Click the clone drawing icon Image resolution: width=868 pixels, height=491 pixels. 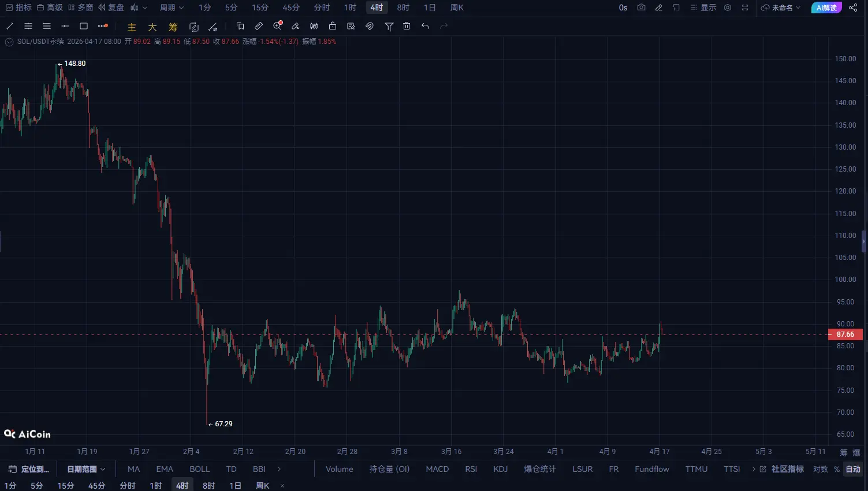pos(240,26)
